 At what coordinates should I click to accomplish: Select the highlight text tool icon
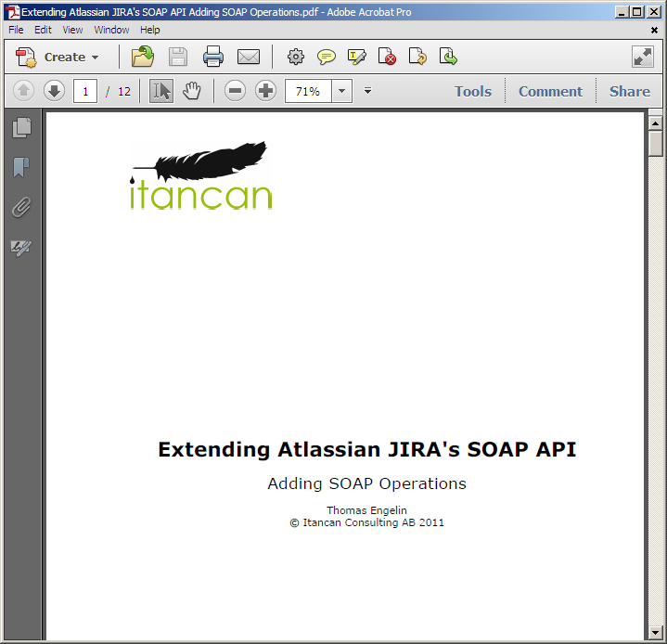click(x=357, y=57)
